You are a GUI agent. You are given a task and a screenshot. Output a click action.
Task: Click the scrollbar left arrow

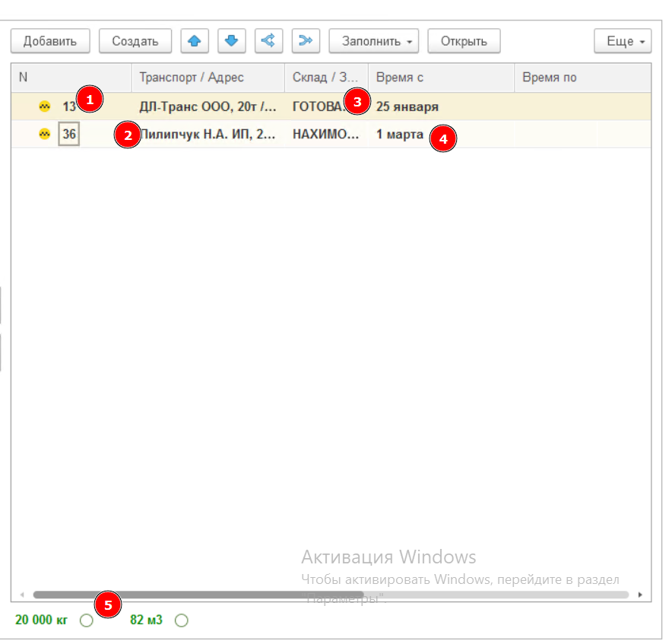pyautogui.click(x=22, y=595)
